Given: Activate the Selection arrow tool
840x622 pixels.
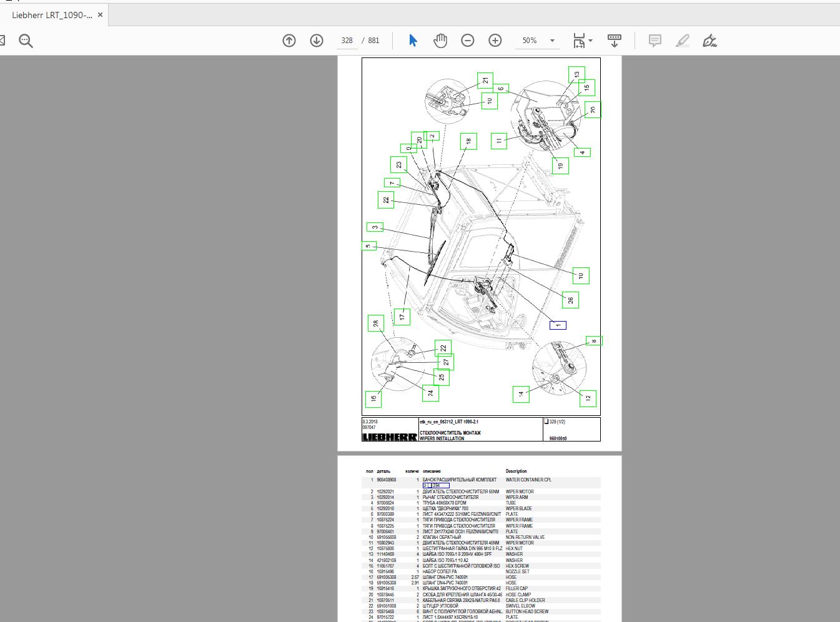Looking at the screenshot, I should pos(412,40).
